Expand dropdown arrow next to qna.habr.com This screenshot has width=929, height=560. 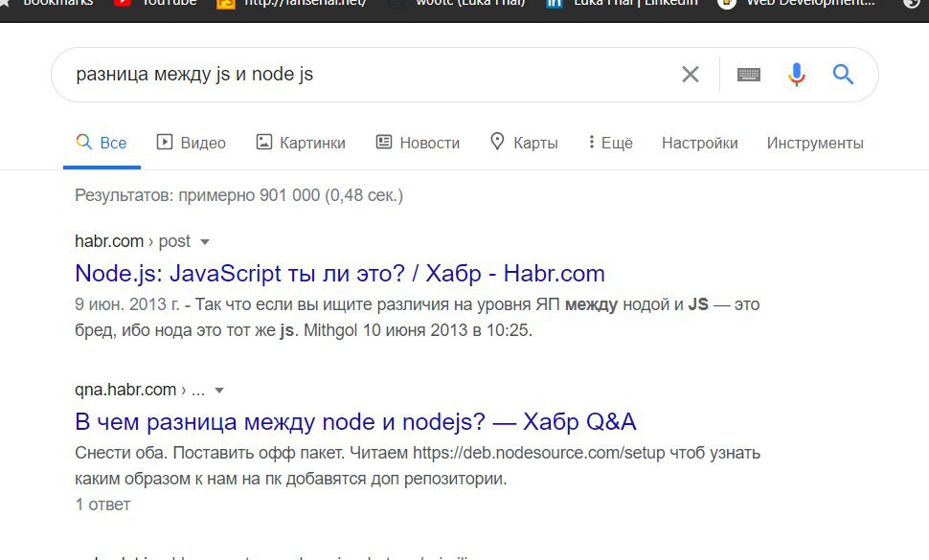pyautogui.click(x=219, y=391)
